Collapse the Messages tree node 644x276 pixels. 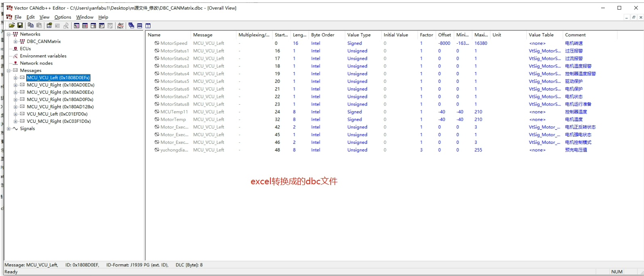(x=8, y=70)
